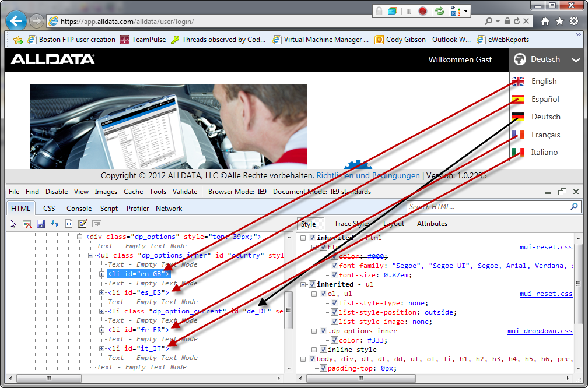Disable the color #333 style rule checkbox
Image resolution: width=588 pixels, height=388 pixels.
tap(334, 340)
